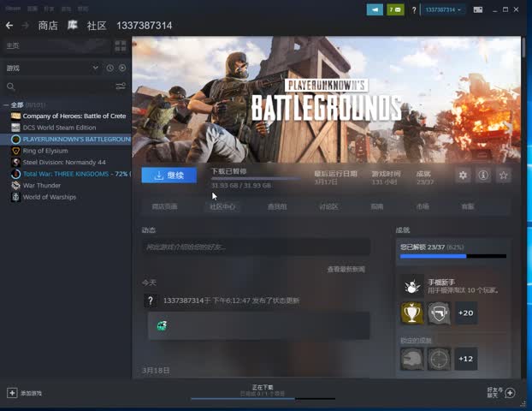The height and width of the screenshot is (411, 532).
Task: Open the green inbox notifications icon
Action: point(395,10)
